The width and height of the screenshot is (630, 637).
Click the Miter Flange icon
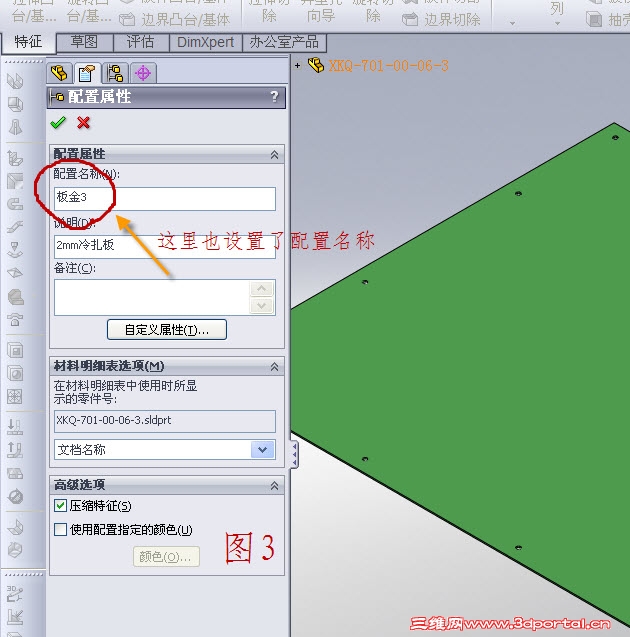coord(15,181)
